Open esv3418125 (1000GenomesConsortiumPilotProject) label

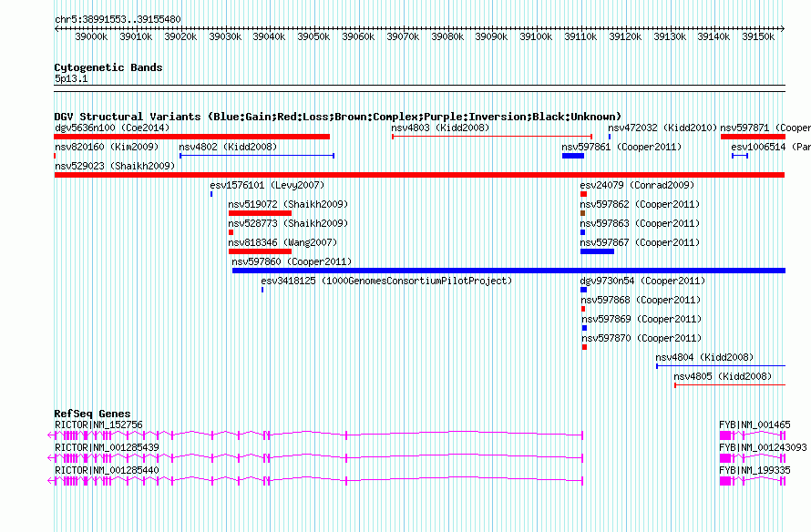(386, 281)
